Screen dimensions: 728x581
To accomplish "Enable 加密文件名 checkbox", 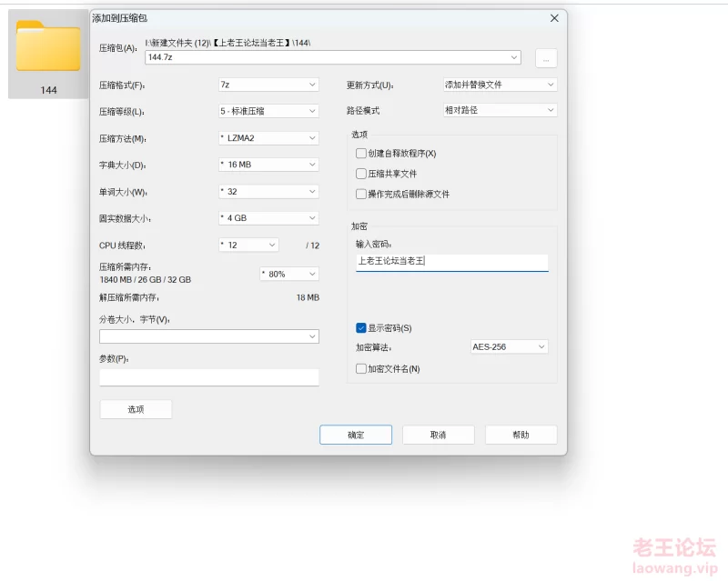I will point(360,369).
